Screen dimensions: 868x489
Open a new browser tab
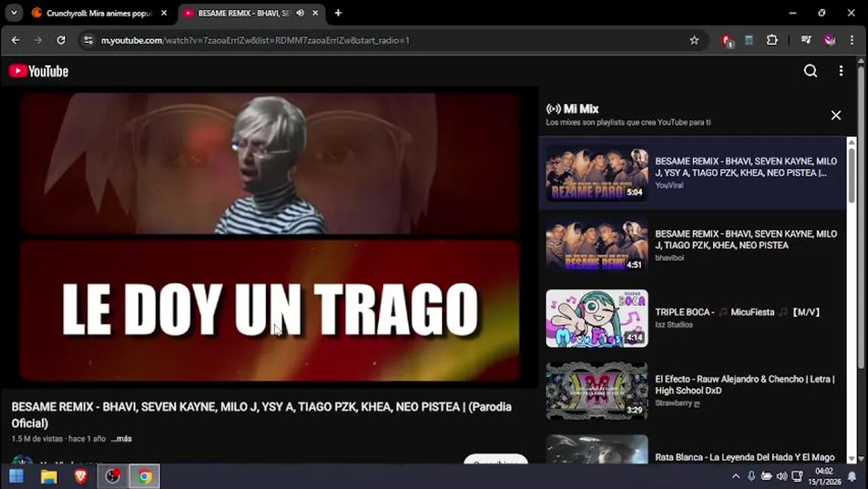point(338,13)
